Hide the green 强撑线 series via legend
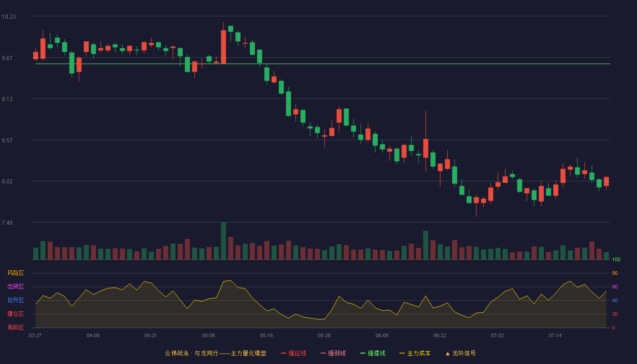The image size is (637, 364). click(x=373, y=353)
